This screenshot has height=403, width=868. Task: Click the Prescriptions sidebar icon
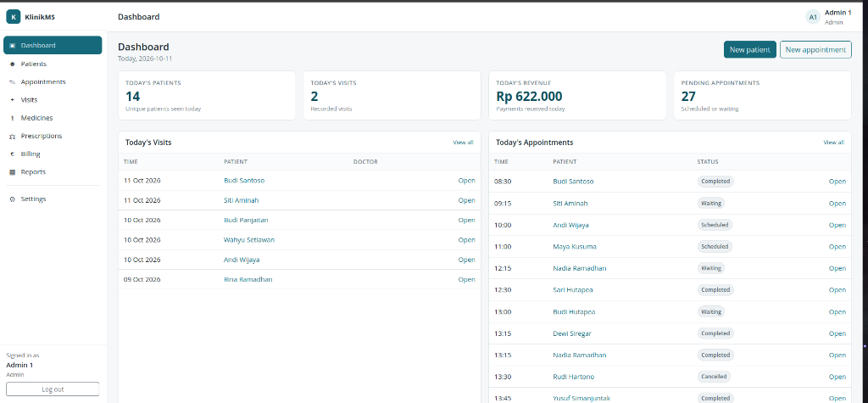[12, 136]
